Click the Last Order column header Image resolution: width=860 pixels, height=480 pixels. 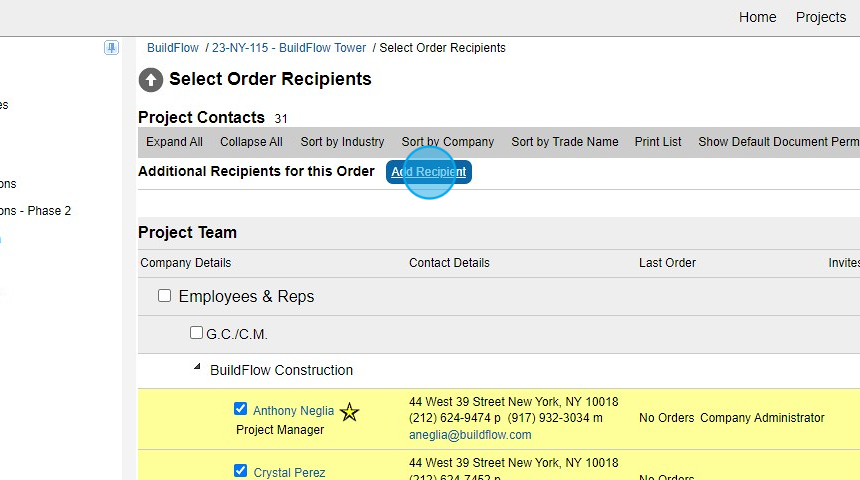click(x=667, y=263)
